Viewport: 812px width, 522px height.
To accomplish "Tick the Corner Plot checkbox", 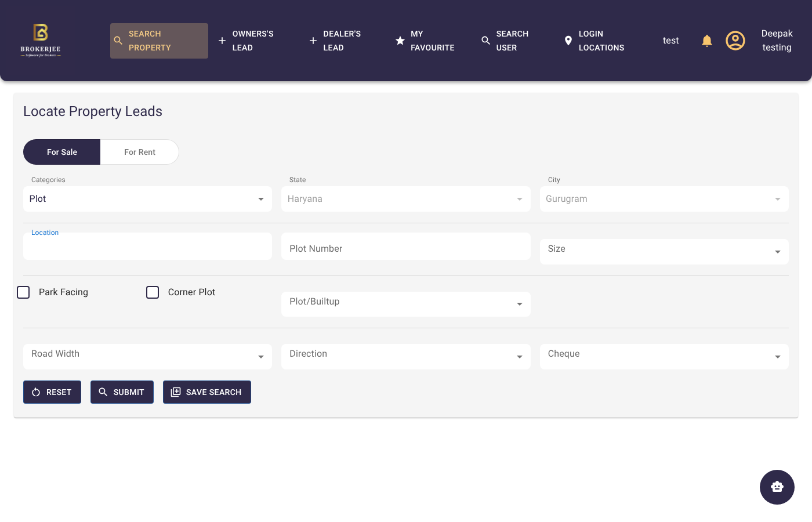I will (153, 292).
